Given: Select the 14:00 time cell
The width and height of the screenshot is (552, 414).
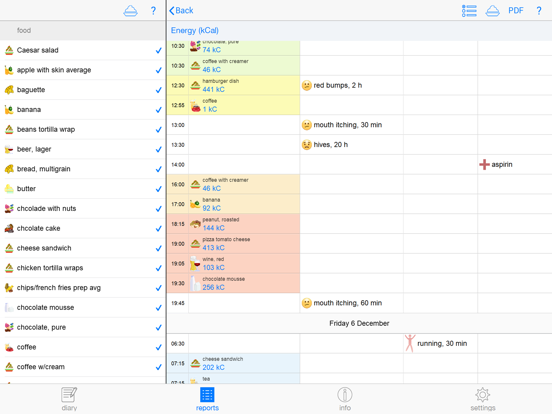Looking at the screenshot, I should pos(178,164).
